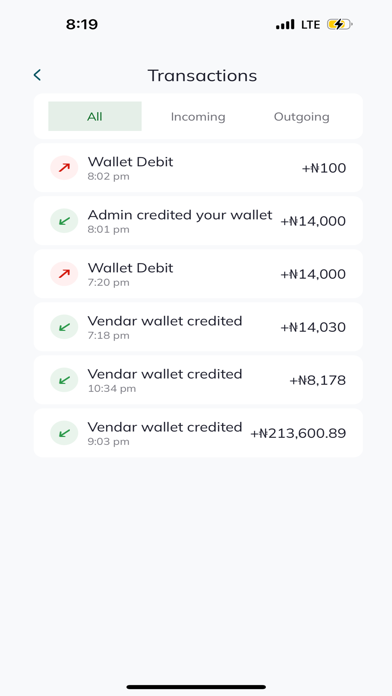Tap red outgoing arrow icon at 8:02 pm

[x=64, y=168]
